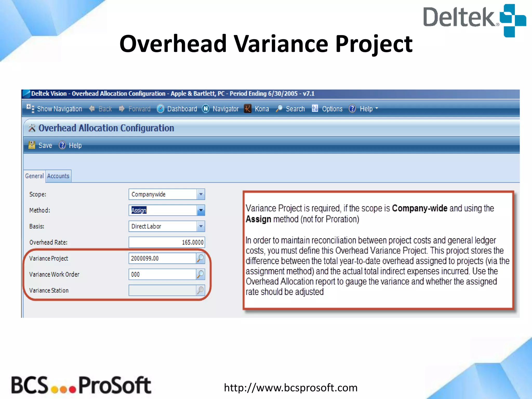Click the Back arrow icon
The height and width of the screenshot is (399, 532).
[92, 109]
